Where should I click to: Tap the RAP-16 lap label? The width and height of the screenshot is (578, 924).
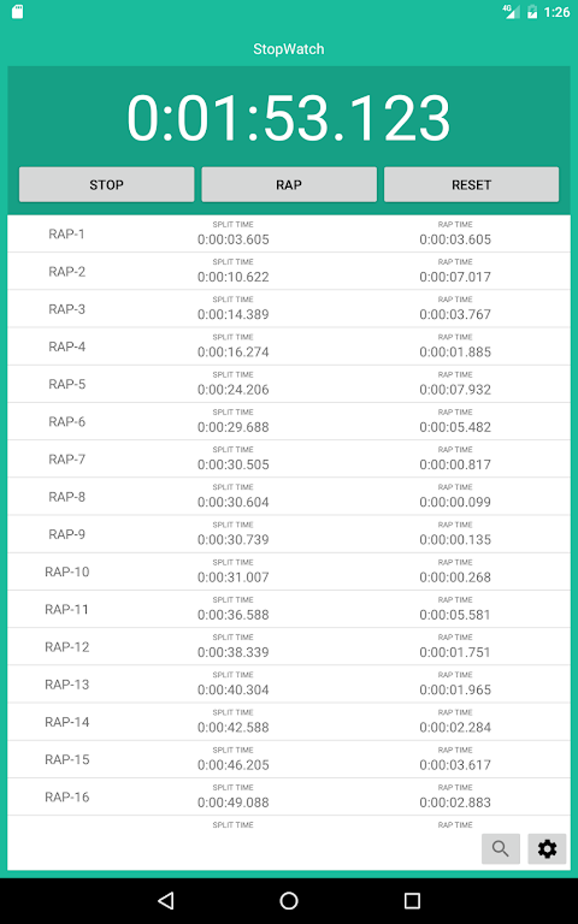67,797
